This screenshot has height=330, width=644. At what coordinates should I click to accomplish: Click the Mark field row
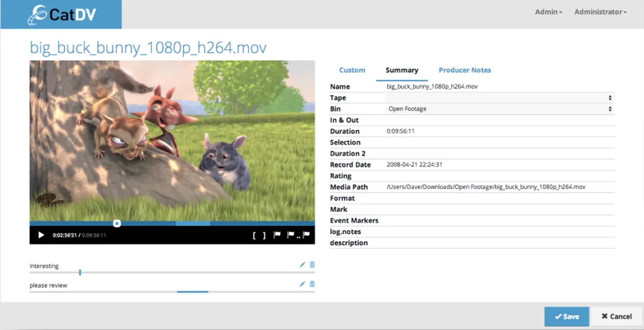472,210
